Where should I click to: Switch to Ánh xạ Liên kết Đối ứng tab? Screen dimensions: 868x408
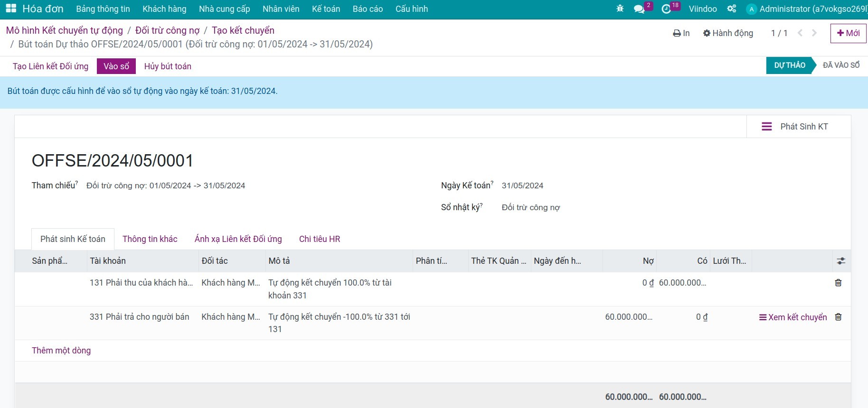(238, 239)
